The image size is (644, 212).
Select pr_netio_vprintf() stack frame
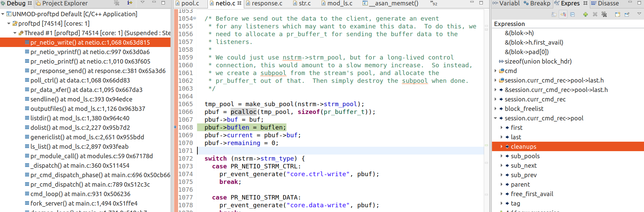90,52
